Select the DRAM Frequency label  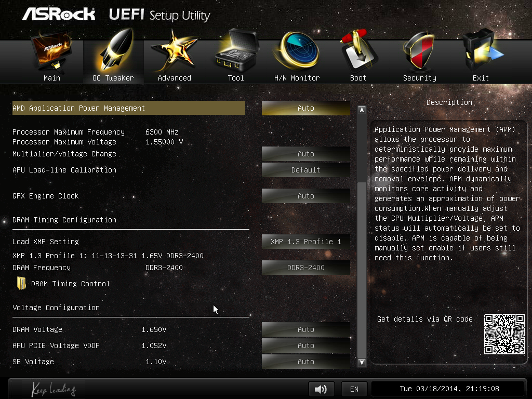pyautogui.click(x=42, y=268)
